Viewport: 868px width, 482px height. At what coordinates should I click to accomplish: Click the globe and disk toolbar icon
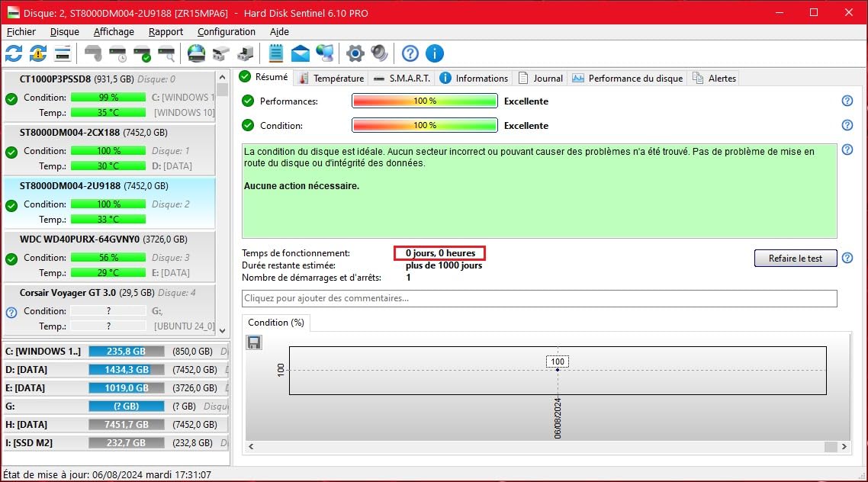pos(196,53)
